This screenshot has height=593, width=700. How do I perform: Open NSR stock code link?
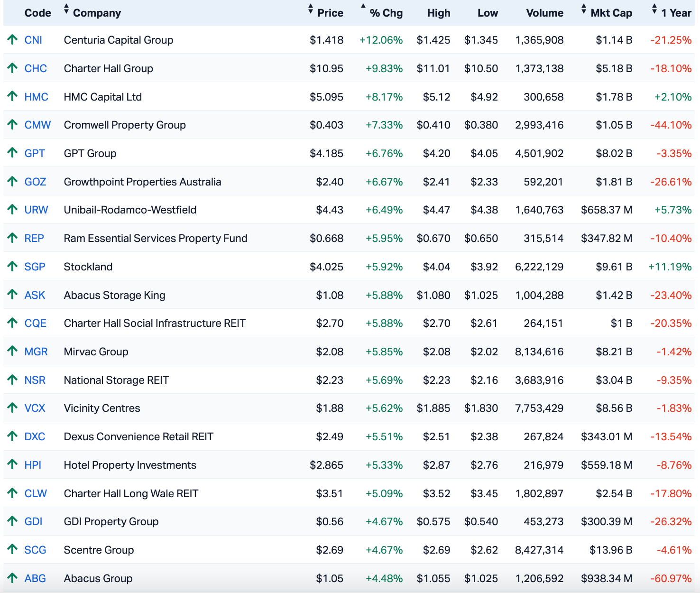pos(35,380)
